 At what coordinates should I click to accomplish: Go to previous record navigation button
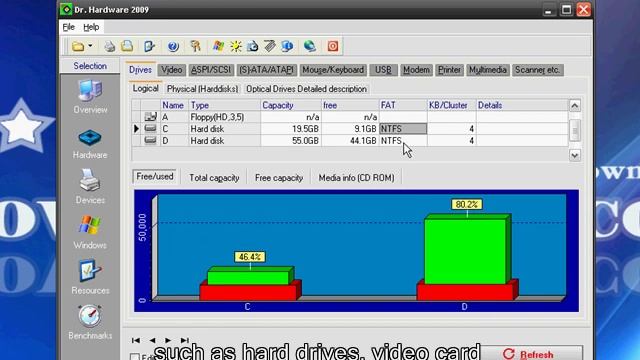(152, 340)
